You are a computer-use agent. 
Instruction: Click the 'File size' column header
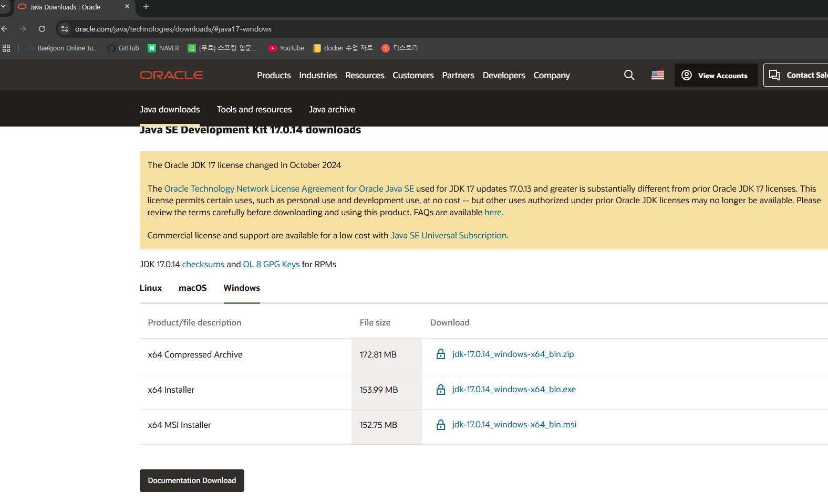tap(375, 322)
